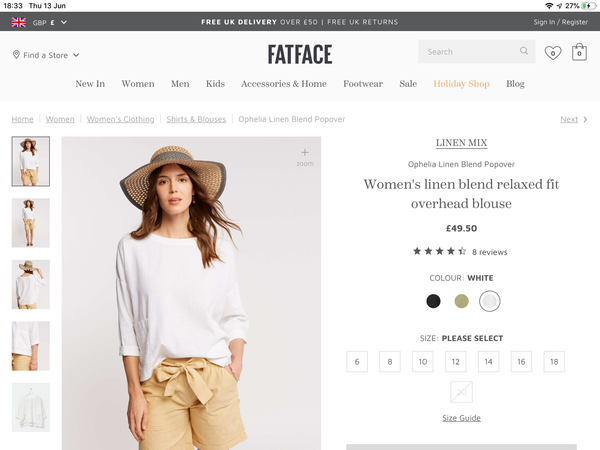
Task: Select size 10
Action: pyautogui.click(x=423, y=362)
